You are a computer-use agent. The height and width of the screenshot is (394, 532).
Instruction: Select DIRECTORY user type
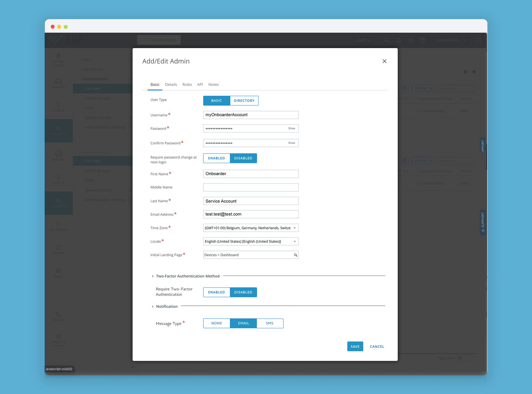[x=244, y=101]
